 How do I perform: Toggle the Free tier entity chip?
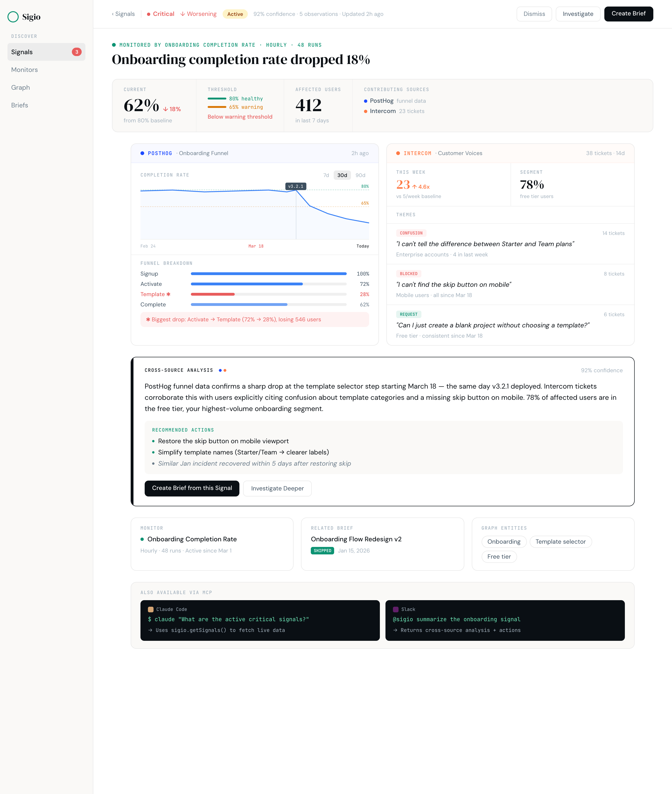coord(499,557)
